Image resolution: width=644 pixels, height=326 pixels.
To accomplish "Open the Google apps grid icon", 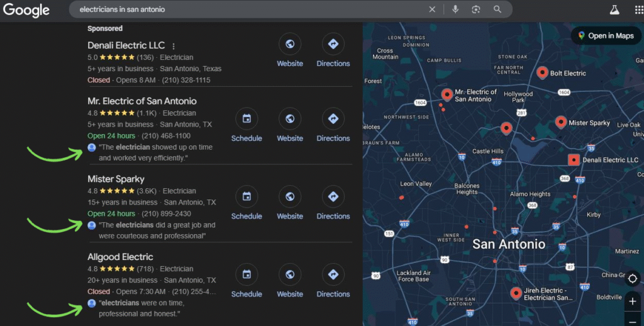I will tap(639, 10).
